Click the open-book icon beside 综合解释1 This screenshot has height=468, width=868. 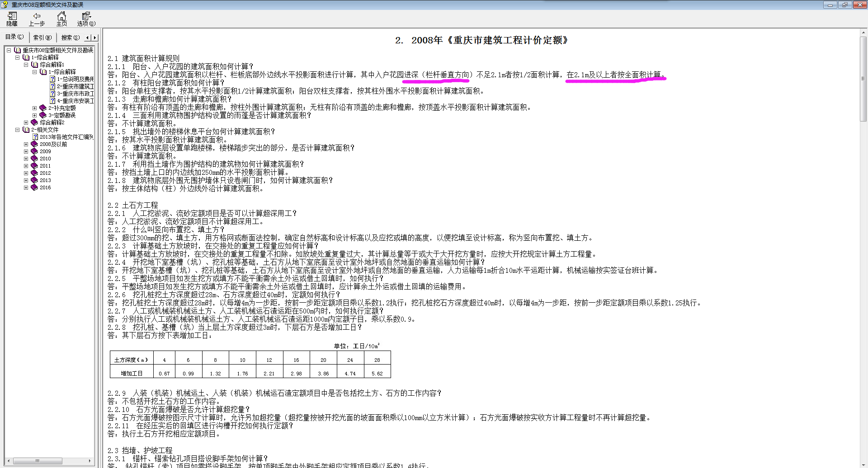coord(35,65)
